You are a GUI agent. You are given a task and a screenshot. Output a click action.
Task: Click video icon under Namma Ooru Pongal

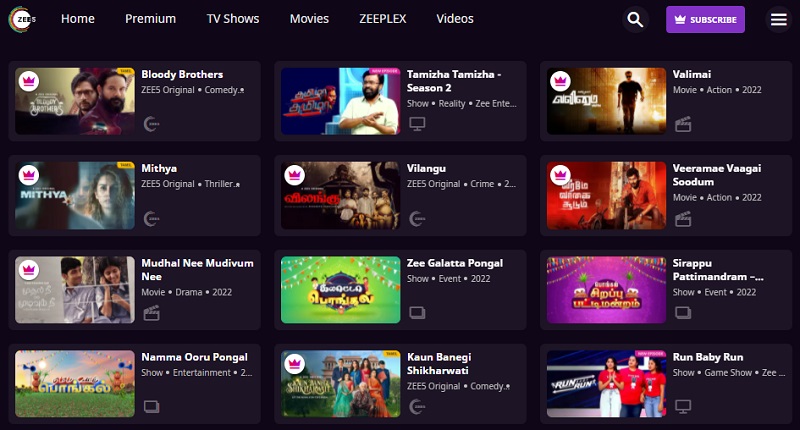[x=151, y=407]
